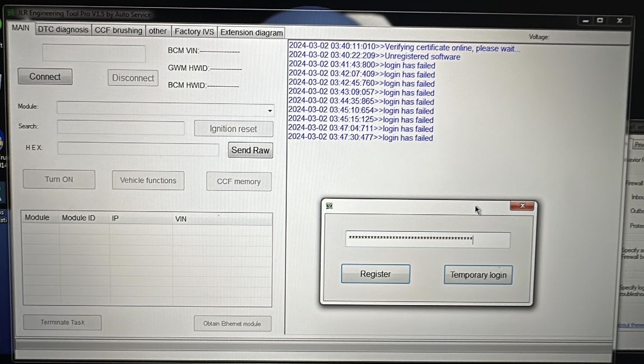
Task: Click the registration dialog title icon
Action: (330, 206)
